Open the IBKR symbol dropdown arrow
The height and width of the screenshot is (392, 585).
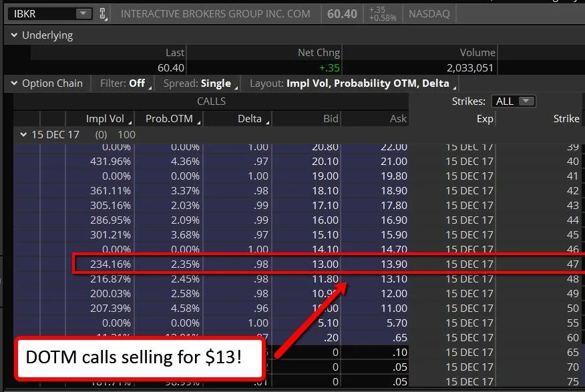(83, 14)
